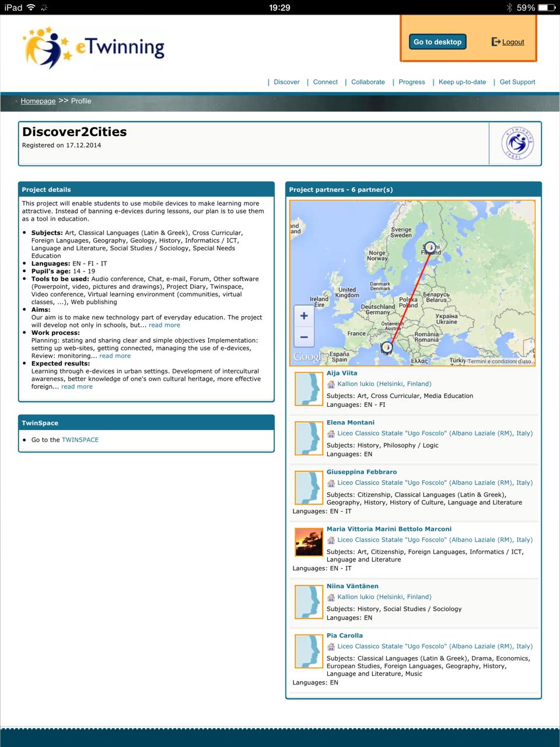Click Aija Viita's profile avatar
The width and height of the screenshot is (560, 747).
point(309,389)
